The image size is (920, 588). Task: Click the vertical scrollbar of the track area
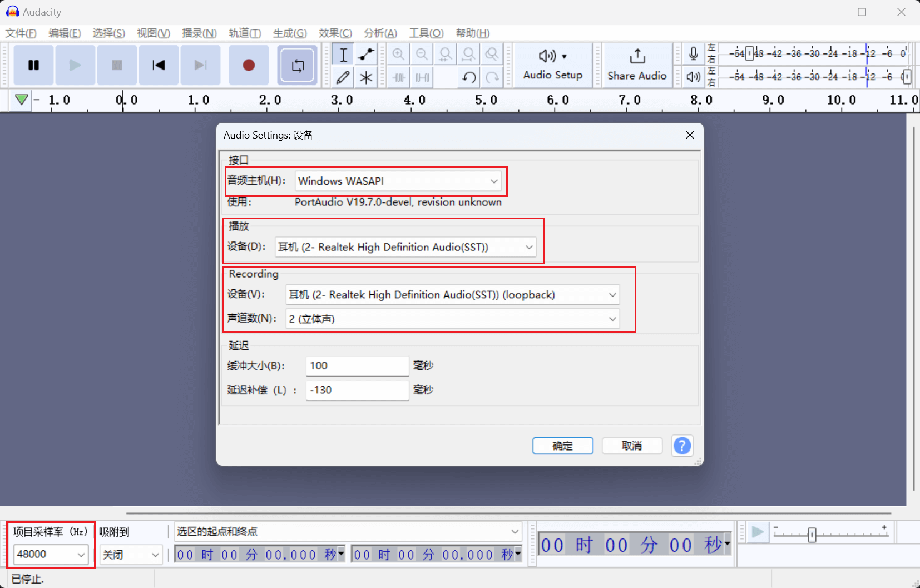tap(913, 309)
